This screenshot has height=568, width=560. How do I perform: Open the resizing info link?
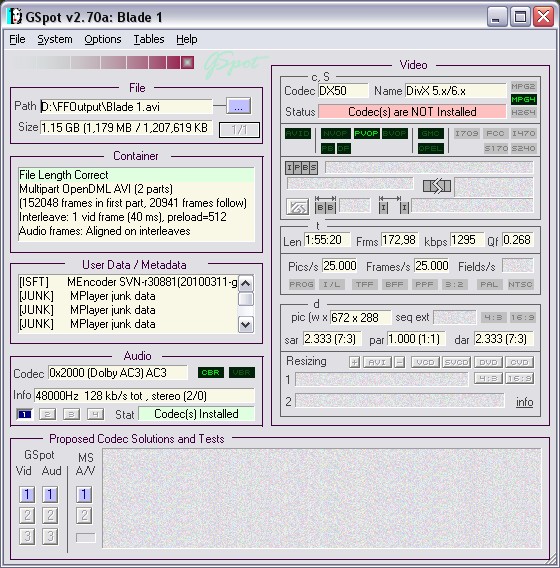(x=524, y=402)
